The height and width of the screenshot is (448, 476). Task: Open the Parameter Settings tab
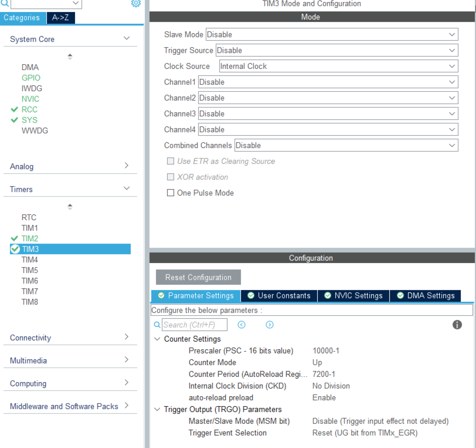pos(196,296)
